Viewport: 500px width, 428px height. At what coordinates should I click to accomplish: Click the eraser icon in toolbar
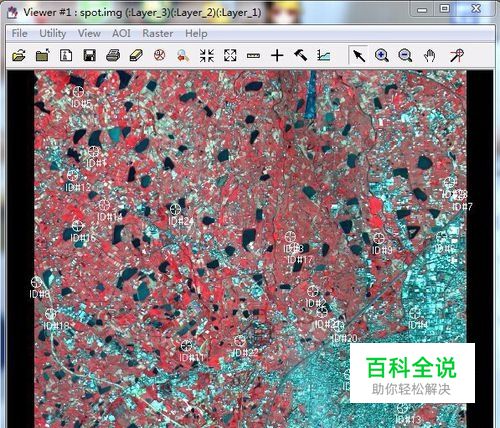pyautogui.click(x=136, y=55)
